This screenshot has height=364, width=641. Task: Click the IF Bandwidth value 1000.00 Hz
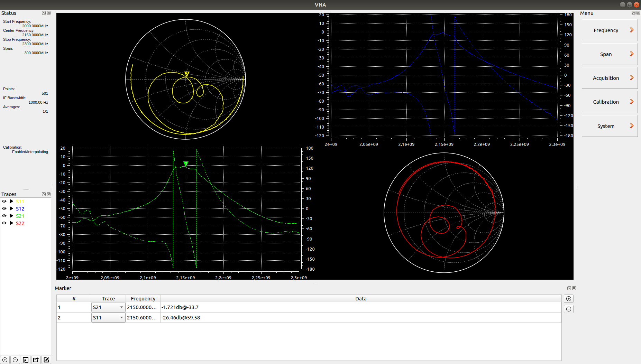[38, 102]
